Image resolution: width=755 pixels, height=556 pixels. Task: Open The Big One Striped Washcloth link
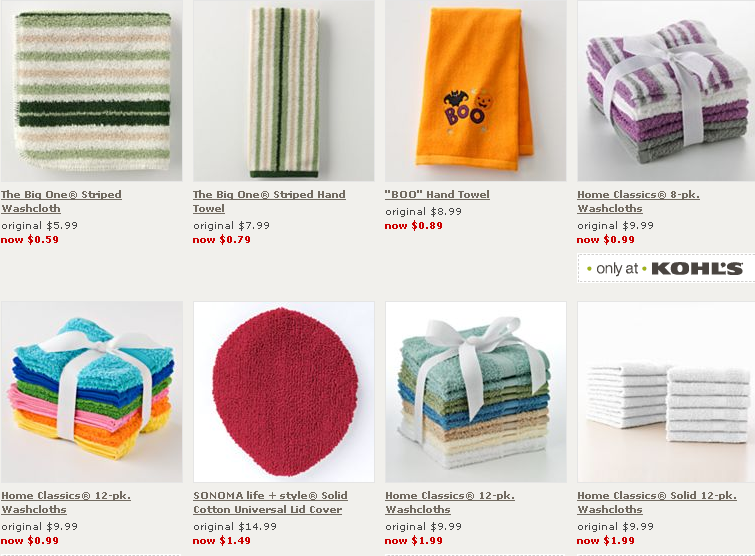61,201
